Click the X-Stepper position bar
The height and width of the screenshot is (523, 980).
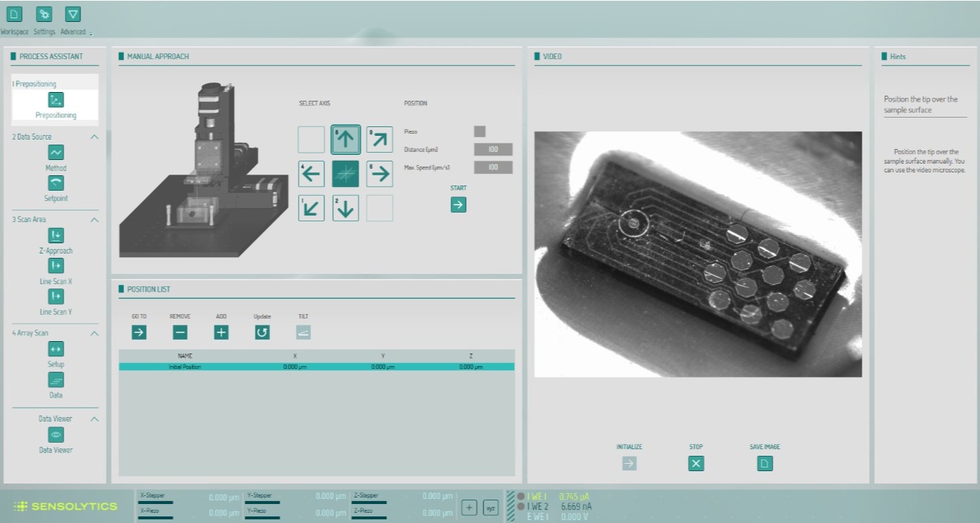[x=156, y=502]
